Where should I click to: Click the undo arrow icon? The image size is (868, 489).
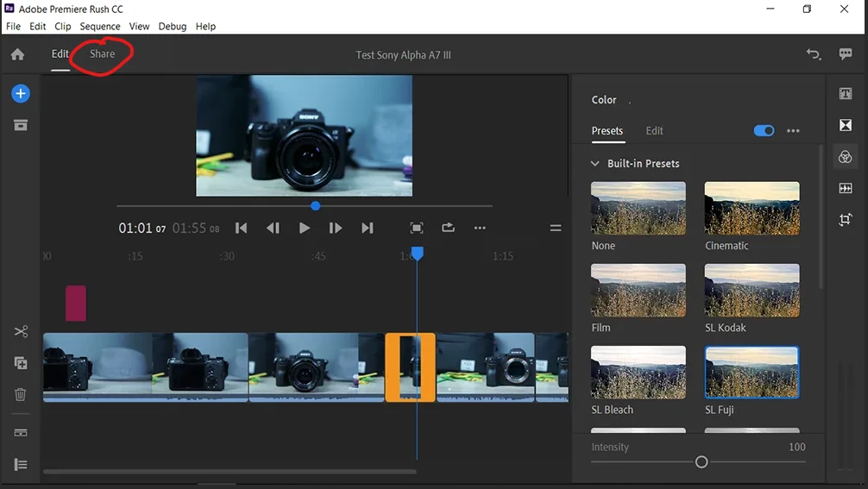click(813, 54)
